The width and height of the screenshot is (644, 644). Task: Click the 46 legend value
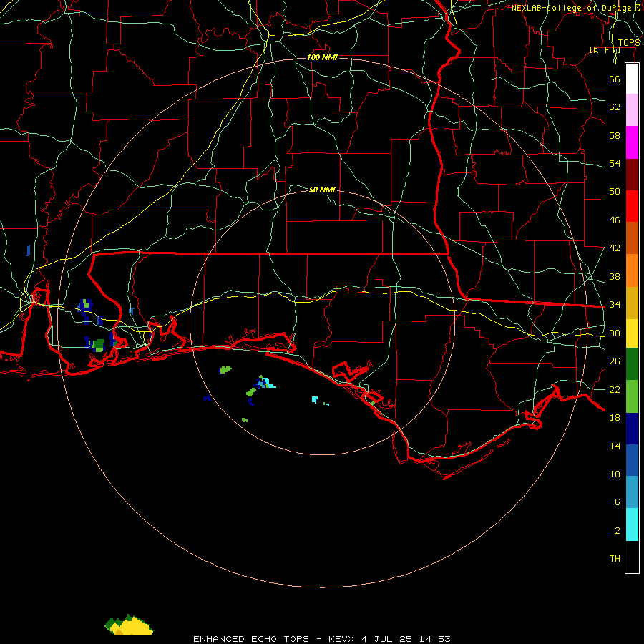coord(615,220)
